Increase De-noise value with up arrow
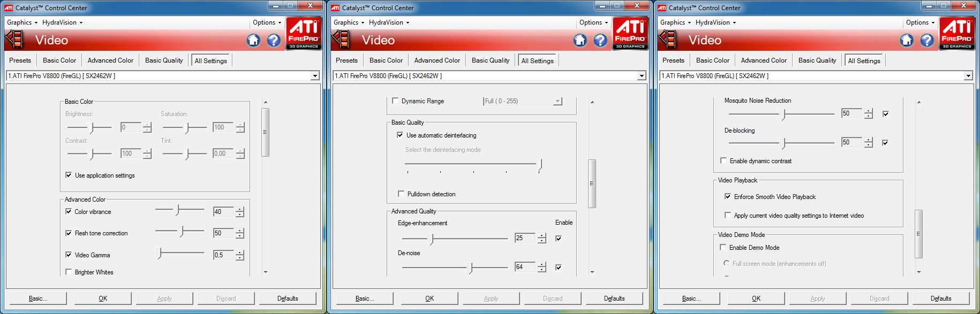Image resolution: width=980 pixels, height=314 pixels. coord(542,264)
